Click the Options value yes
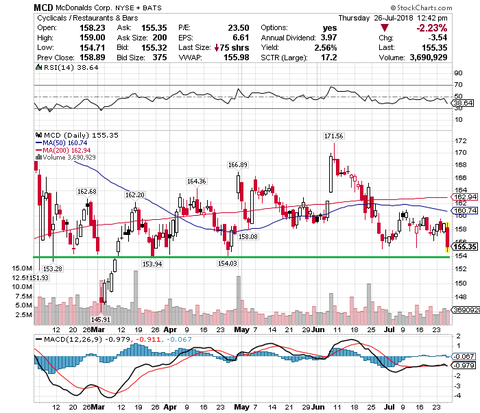The width and height of the screenshot is (480, 413). (x=330, y=28)
